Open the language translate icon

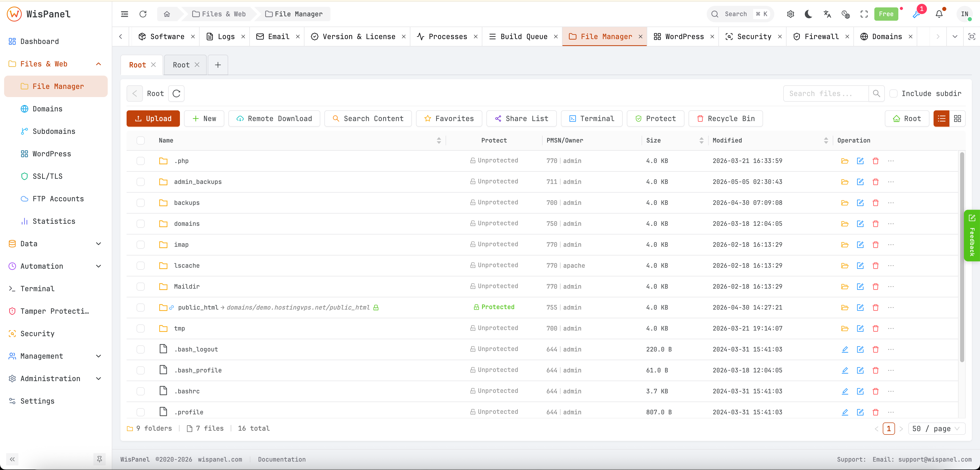pos(827,14)
